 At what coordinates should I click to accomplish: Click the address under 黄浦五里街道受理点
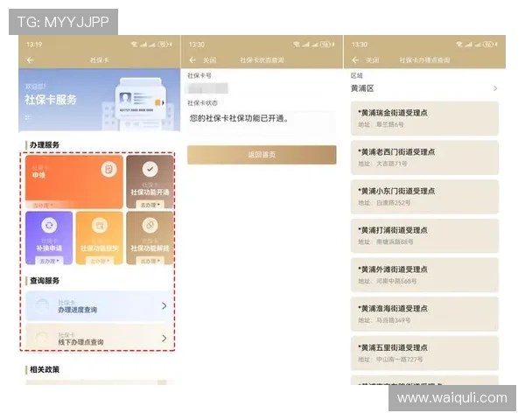[390, 359]
